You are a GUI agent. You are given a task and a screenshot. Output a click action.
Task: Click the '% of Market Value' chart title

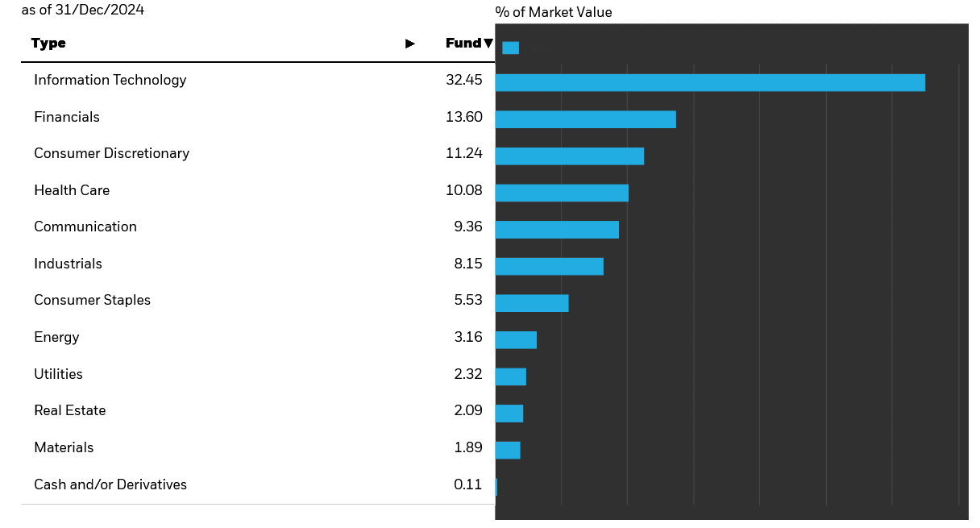[553, 12]
